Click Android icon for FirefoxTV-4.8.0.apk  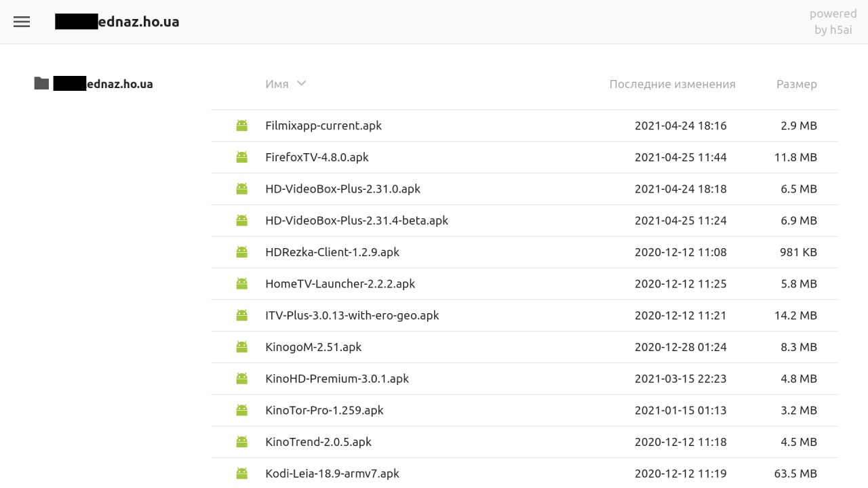tap(241, 157)
